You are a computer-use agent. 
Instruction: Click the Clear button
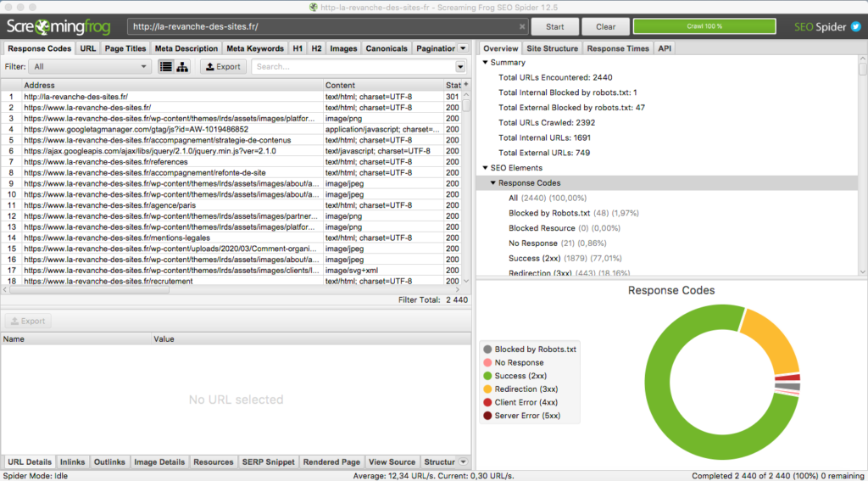tap(605, 26)
